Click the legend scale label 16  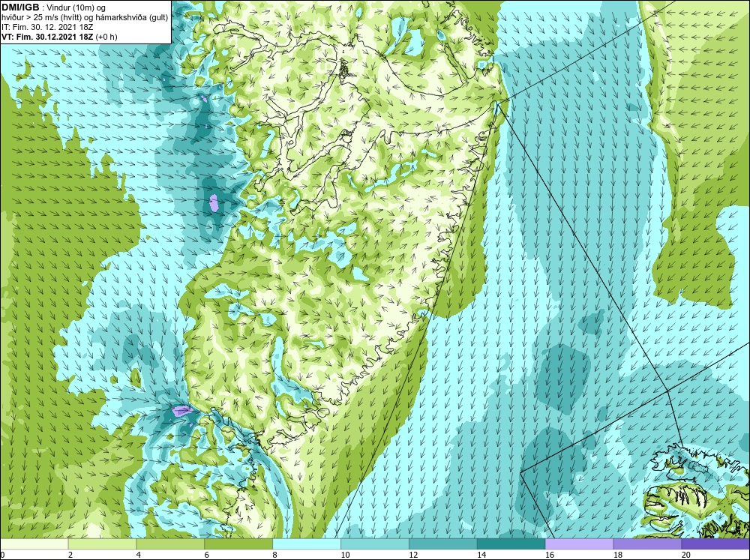550,555
